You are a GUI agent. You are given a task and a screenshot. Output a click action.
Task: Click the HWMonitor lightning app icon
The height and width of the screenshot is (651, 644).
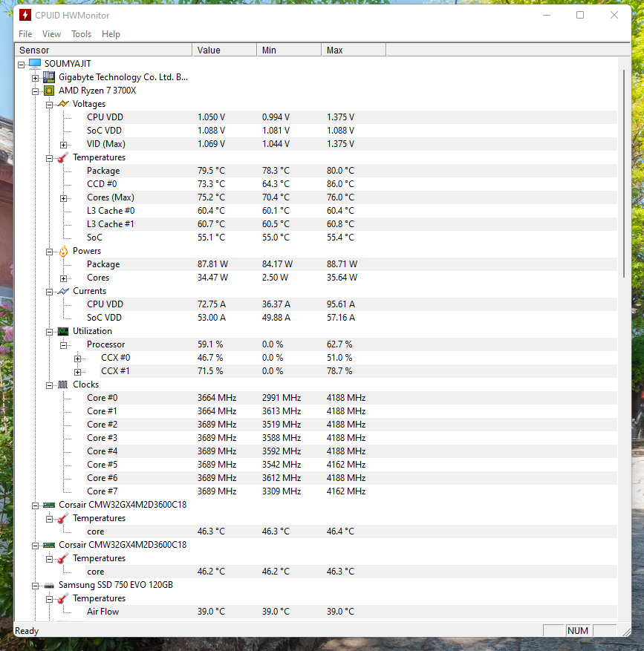pos(25,15)
